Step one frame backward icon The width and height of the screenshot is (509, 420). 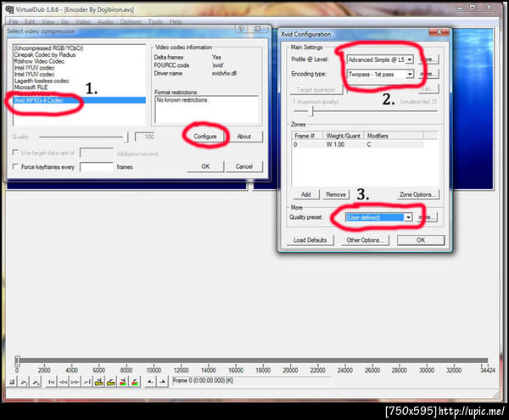click(x=63, y=382)
